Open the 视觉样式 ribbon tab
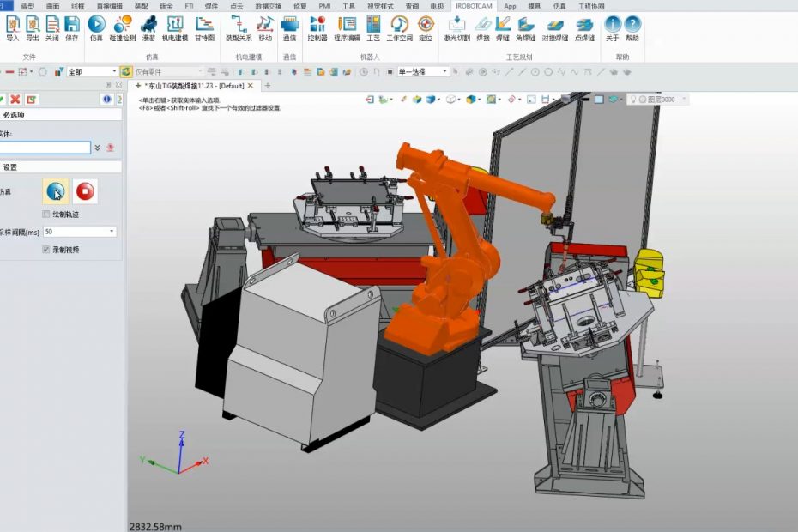Screen dimensions: 798x532 pyautogui.click(x=380, y=6)
